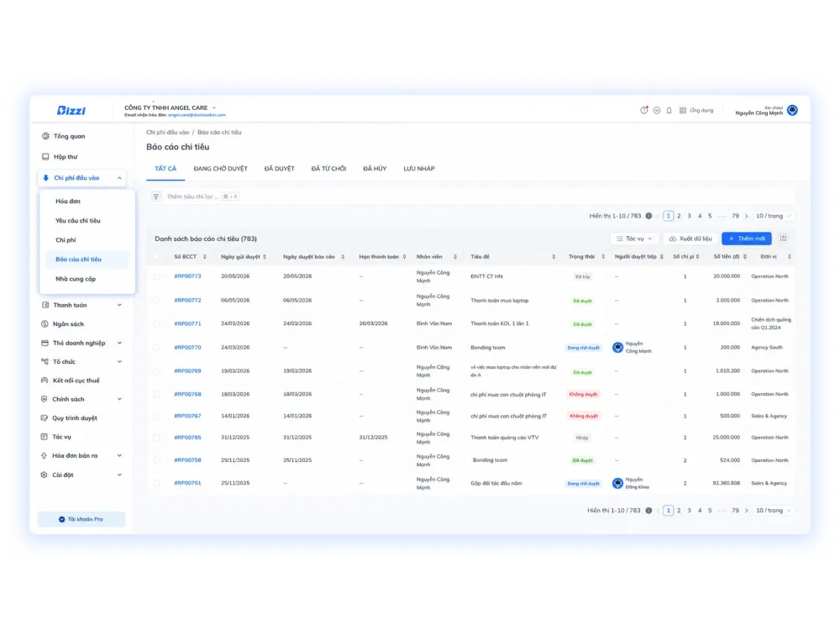840x630 pixels.
Task: Open the Hộp thư inbox icon
Action: click(45, 157)
